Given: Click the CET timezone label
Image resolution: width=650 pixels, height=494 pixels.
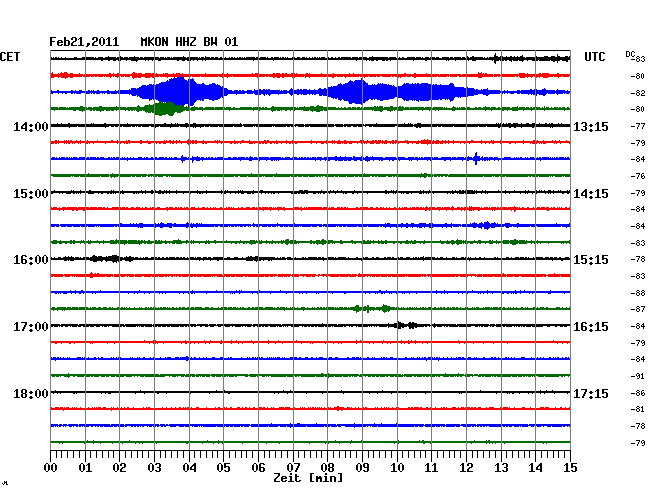Looking at the screenshot, I should (10, 57).
